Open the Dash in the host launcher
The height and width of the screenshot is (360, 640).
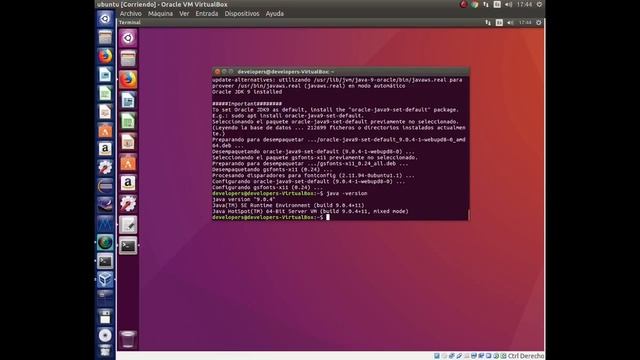105,19
